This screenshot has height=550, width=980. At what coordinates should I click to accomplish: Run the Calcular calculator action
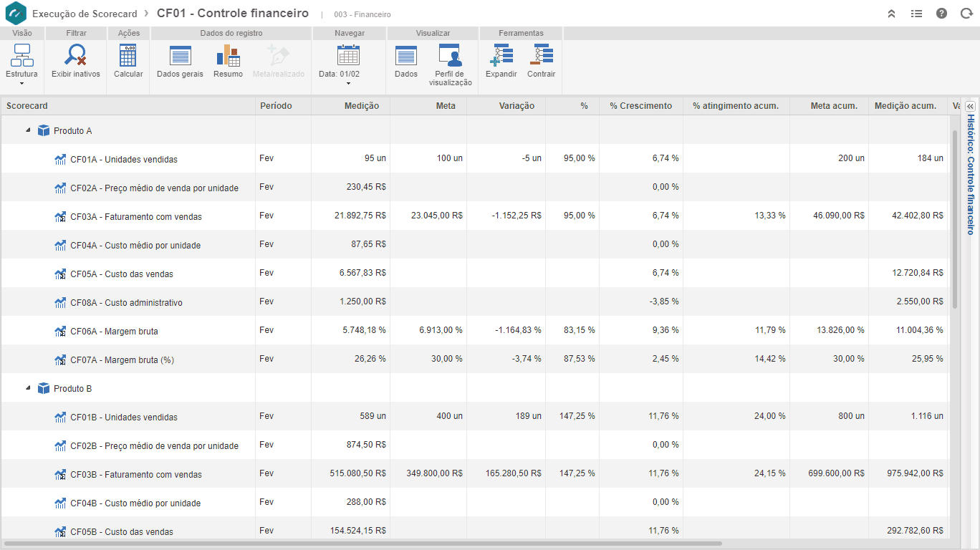pyautogui.click(x=128, y=55)
